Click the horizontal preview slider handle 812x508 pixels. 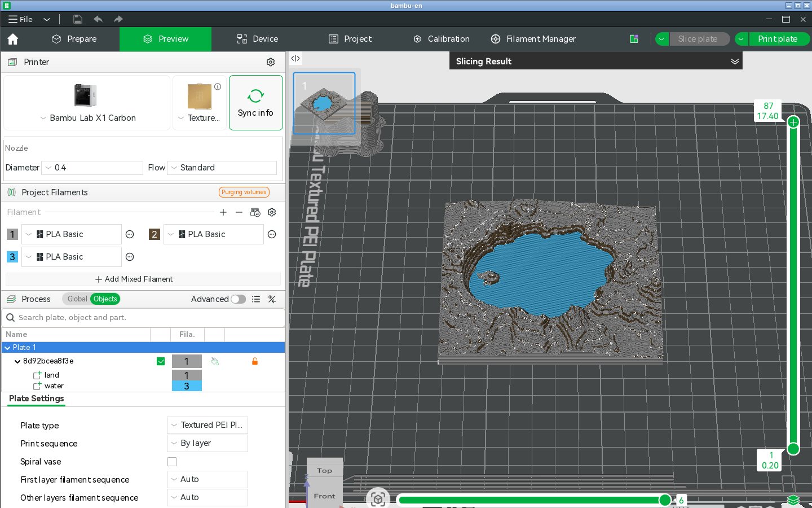[x=665, y=500]
